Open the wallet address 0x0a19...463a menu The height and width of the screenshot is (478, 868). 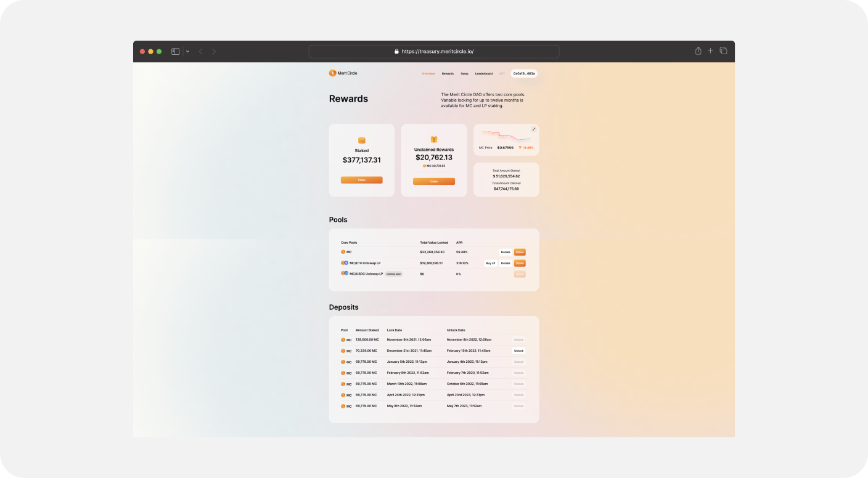524,73
